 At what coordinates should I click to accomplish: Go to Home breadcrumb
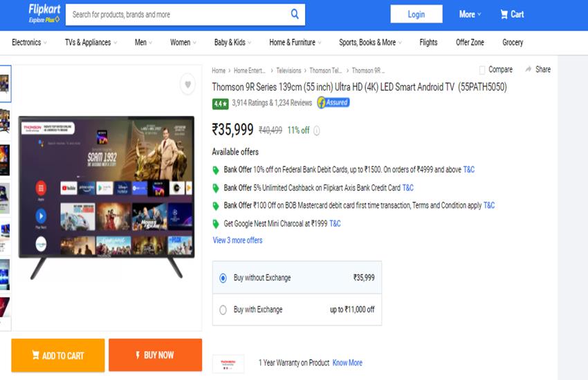[x=219, y=70]
